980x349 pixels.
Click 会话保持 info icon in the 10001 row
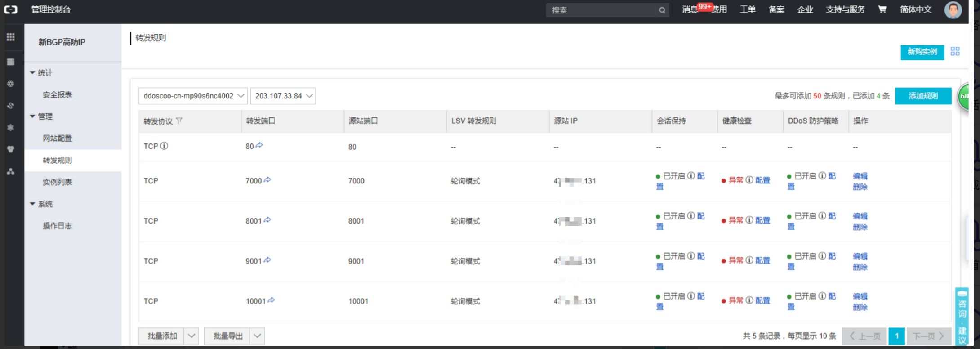(x=691, y=295)
